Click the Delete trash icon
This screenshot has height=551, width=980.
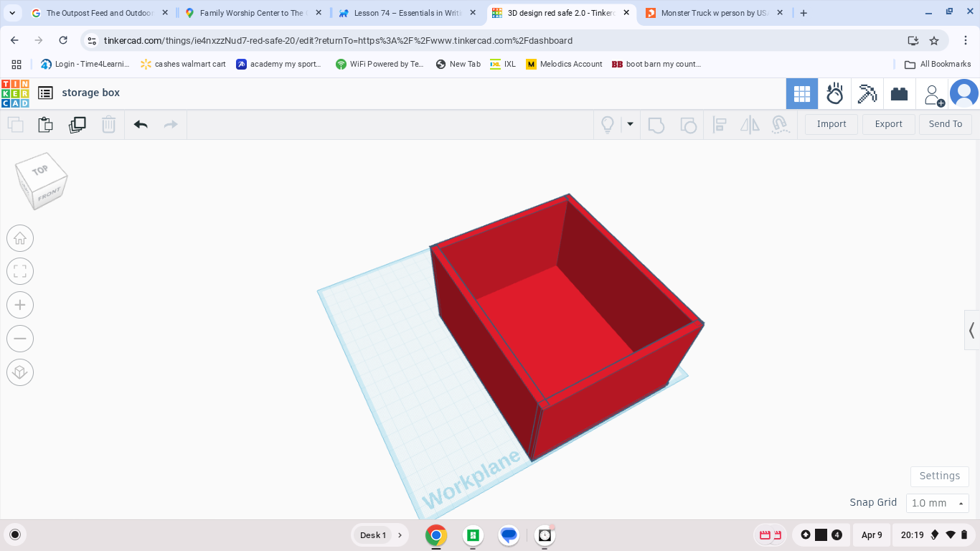click(x=108, y=124)
